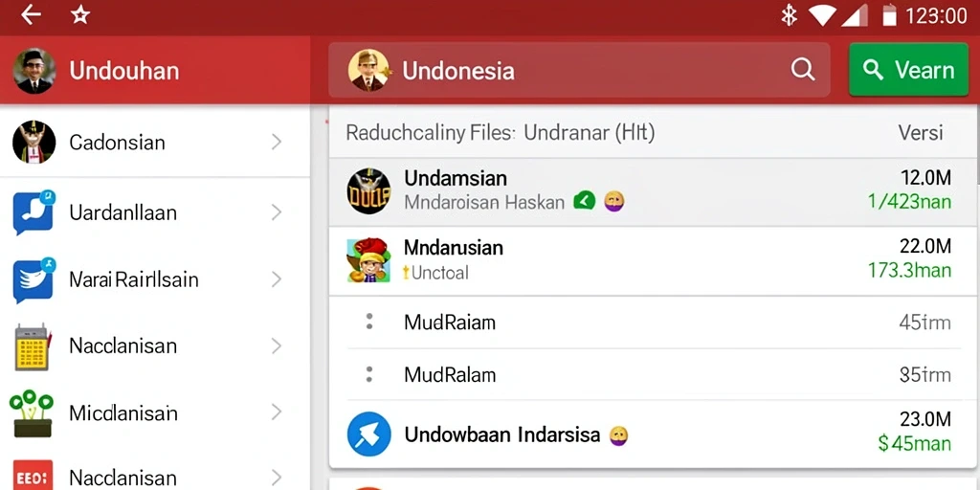Open the Mndarusian character app icon
The image size is (980, 490).
pyautogui.click(x=368, y=259)
